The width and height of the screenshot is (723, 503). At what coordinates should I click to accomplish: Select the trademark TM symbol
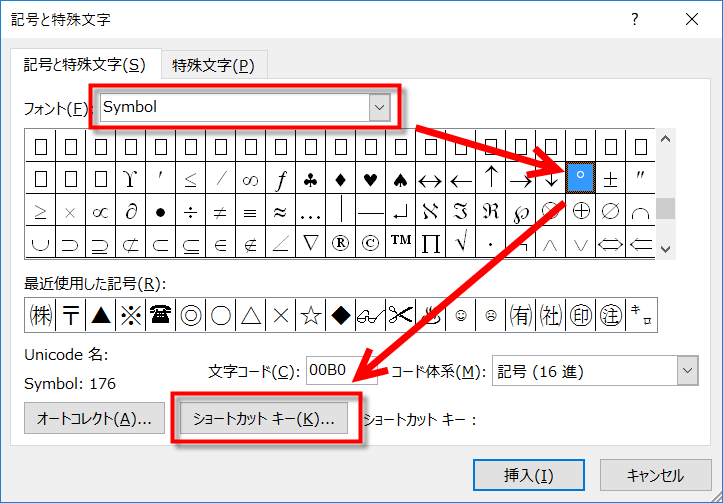coord(401,241)
